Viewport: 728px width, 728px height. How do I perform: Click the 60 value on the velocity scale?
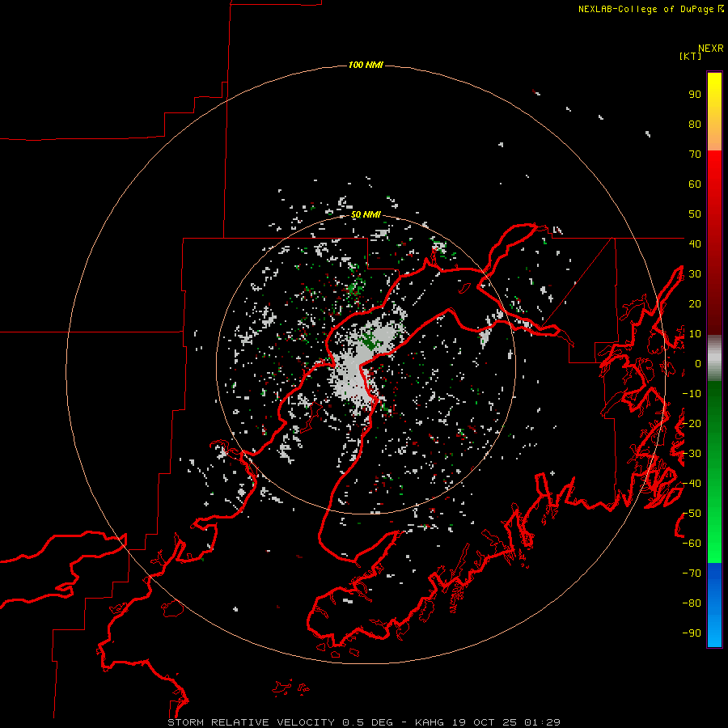pyautogui.click(x=695, y=184)
